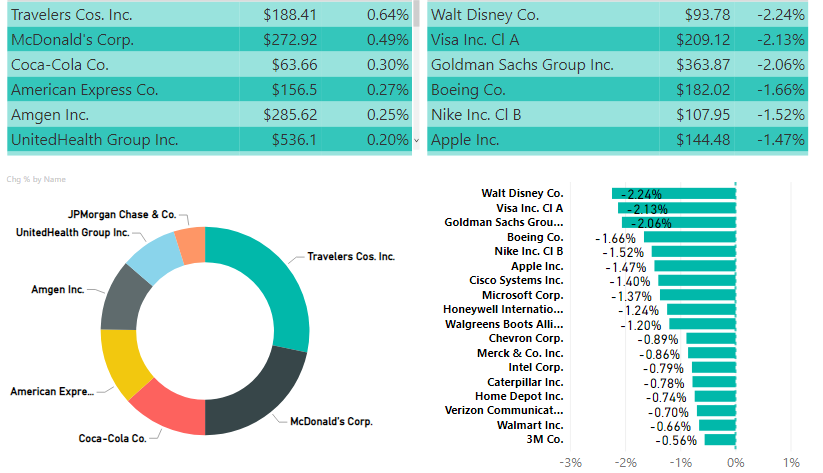Click the $363.87 price cell
Viewport: 823px width, 473px height.
pyautogui.click(x=703, y=65)
